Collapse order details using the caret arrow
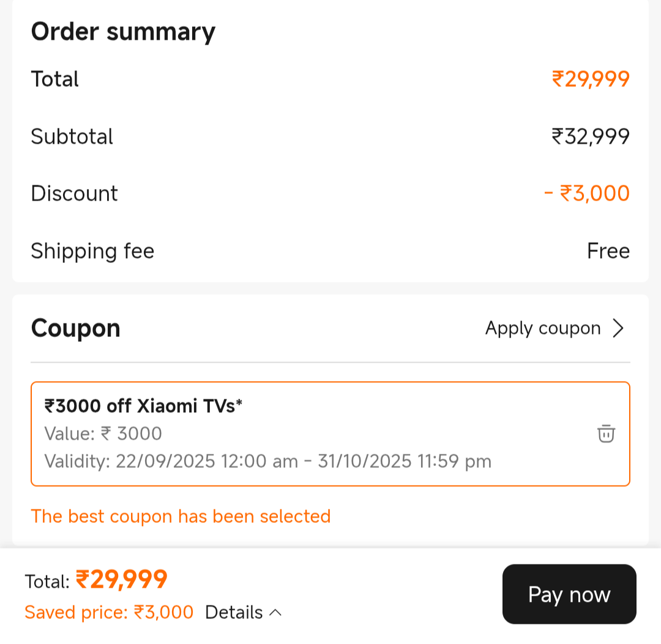Screen dimensions: 661x644 pos(275,612)
